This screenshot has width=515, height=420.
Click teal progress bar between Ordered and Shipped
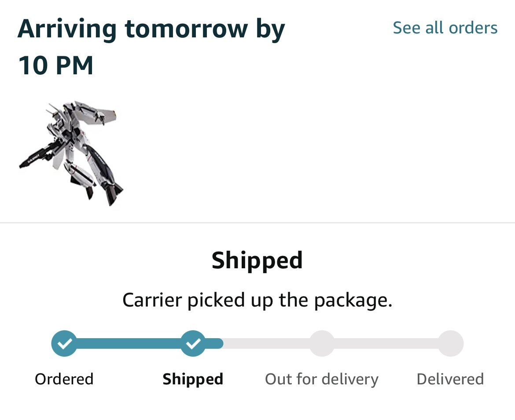pyautogui.click(x=129, y=343)
